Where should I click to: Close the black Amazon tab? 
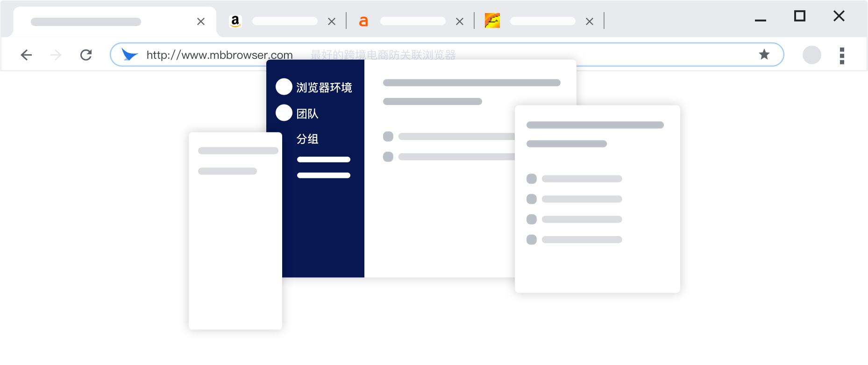coord(332,21)
